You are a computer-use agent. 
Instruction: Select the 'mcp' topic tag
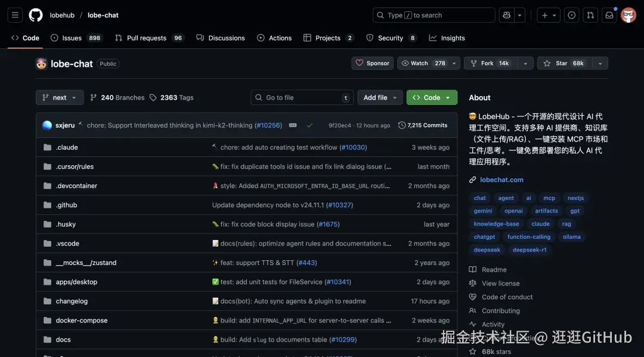coord(549,198)
